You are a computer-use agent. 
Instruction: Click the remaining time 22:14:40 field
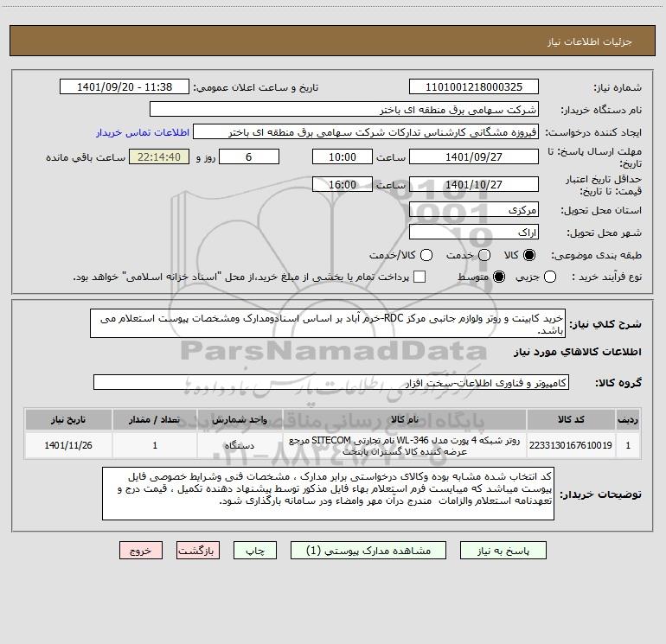(x=159, y=156)
